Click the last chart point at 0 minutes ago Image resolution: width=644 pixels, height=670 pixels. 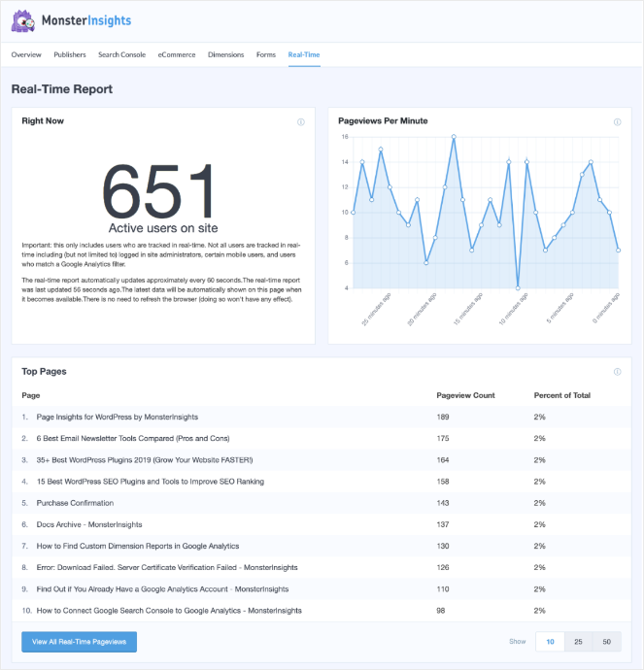tap(618, 250)
